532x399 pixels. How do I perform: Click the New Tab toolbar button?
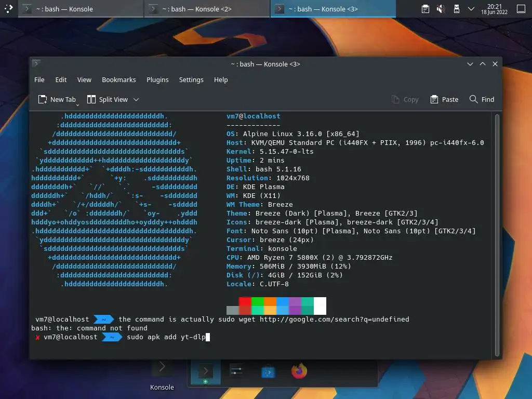click(x=57, y=99)
